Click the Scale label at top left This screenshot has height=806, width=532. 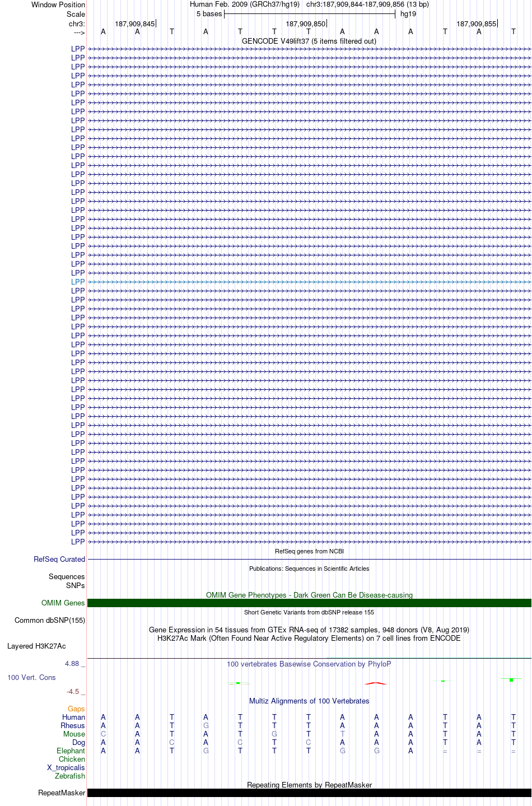(76, 14)
